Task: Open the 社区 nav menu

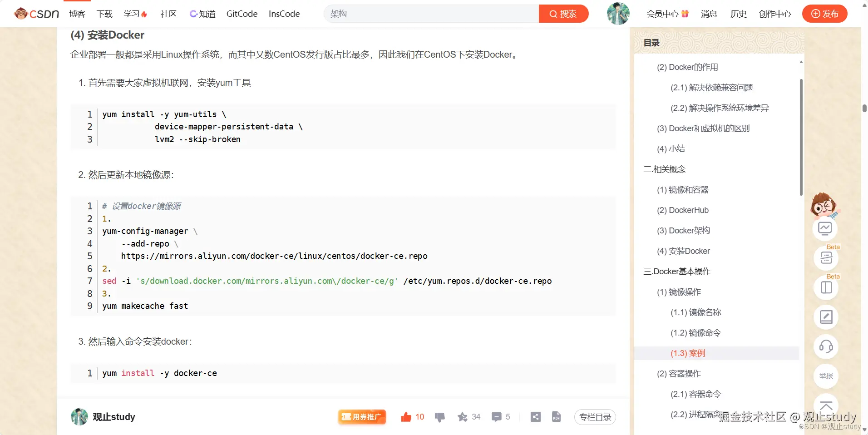Action: tap(168, 14)
